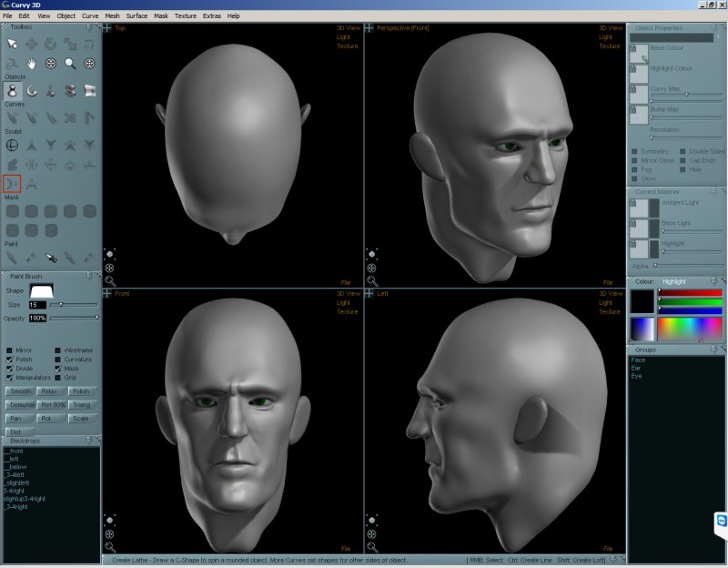This screenshot has height=568, width=728.
Task: Turn on Symmetry in Object Properties
Action: coord(634,151)
